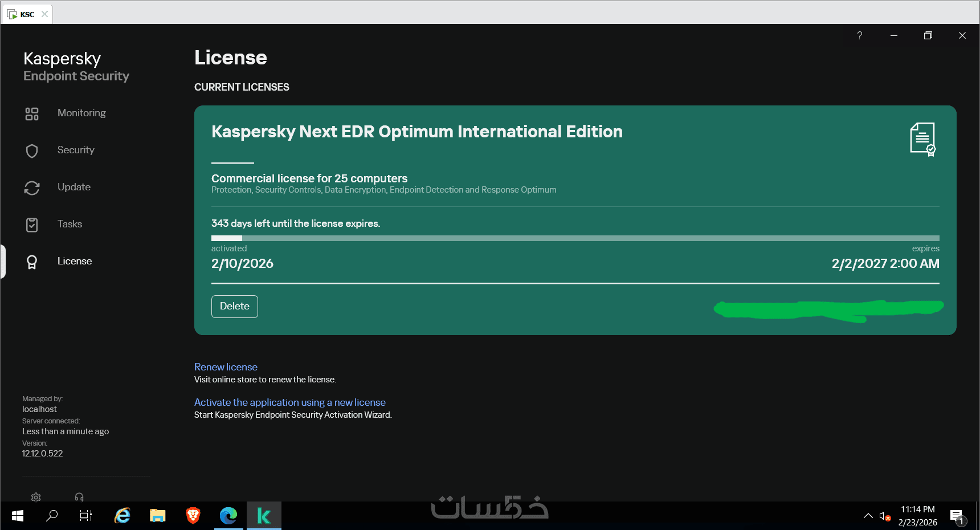Click the expiry date 2/2/2027 2:00 AM

coord(885,264)
